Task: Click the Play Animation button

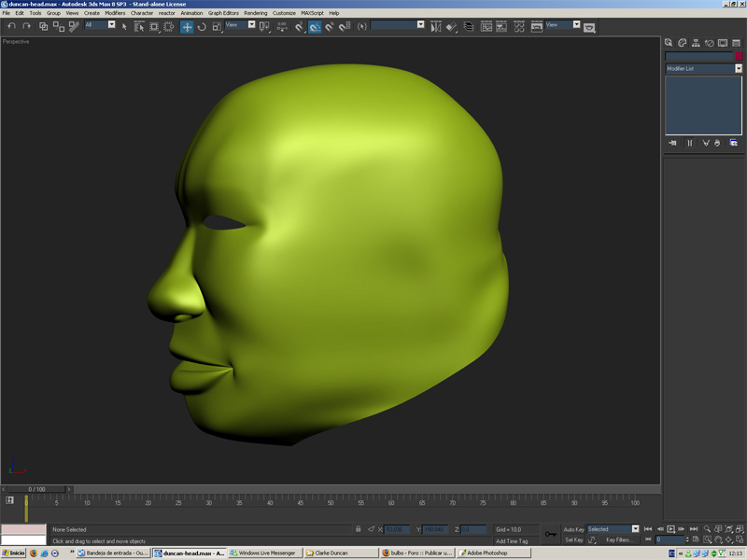Action: (x=670, y=529)
